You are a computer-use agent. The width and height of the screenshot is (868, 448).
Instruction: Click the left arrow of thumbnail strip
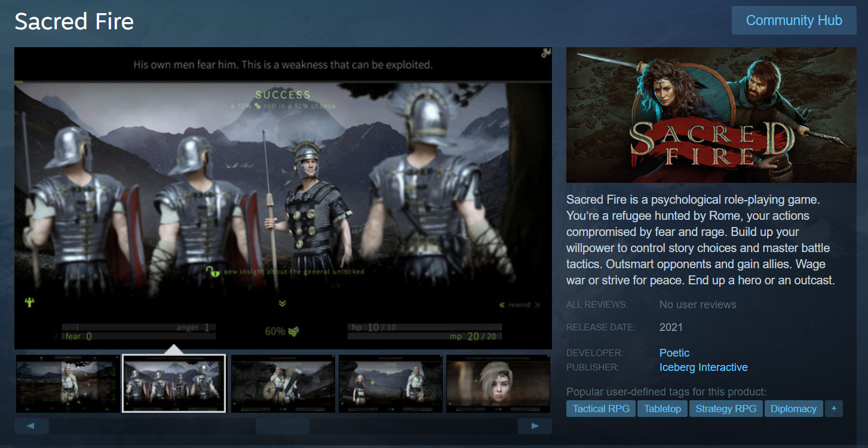31,426
